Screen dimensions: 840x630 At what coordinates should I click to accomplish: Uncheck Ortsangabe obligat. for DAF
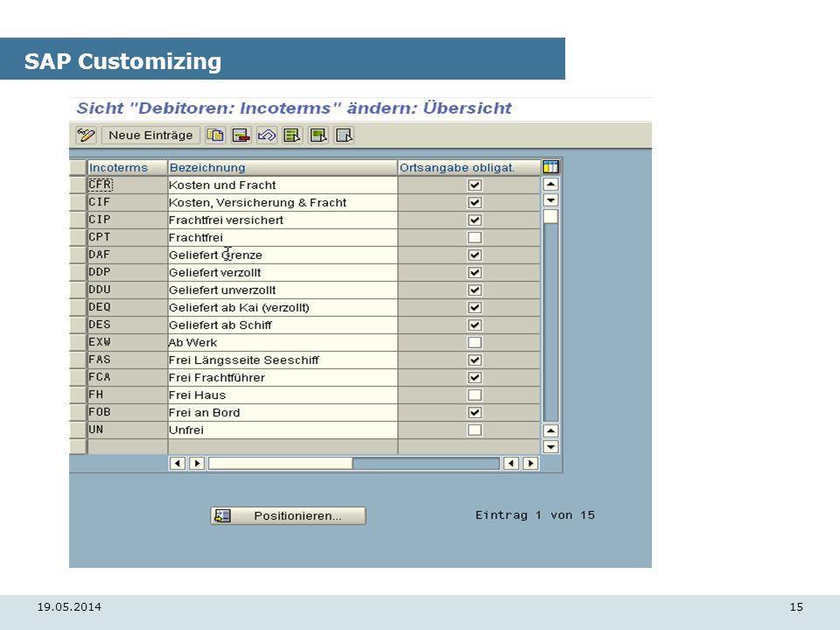[x=474, y=255]
